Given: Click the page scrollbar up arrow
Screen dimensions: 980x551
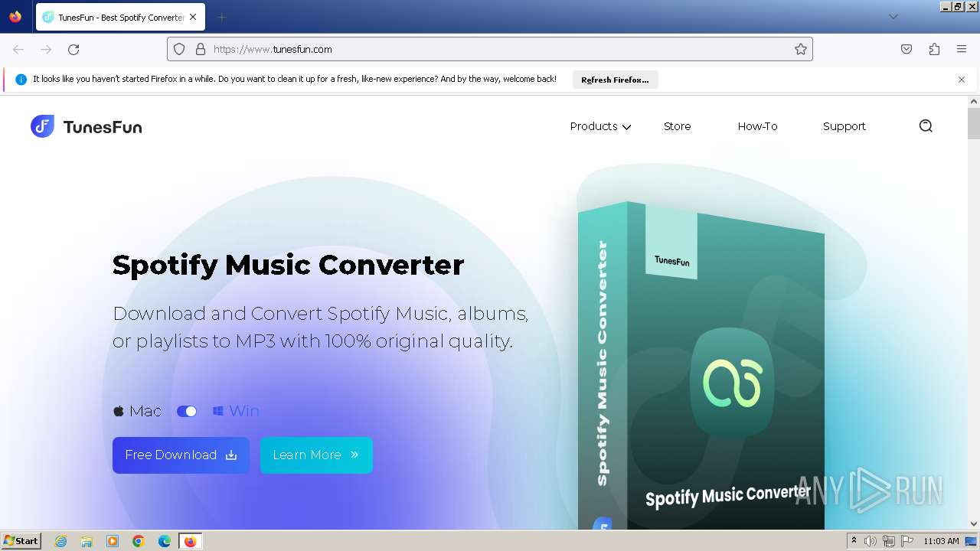Looking at the screenshot, I should click(974, 101).
